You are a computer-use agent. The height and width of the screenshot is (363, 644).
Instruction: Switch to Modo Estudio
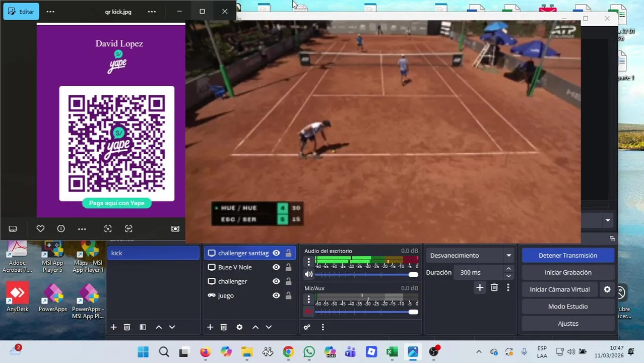[x=568, y=307]
